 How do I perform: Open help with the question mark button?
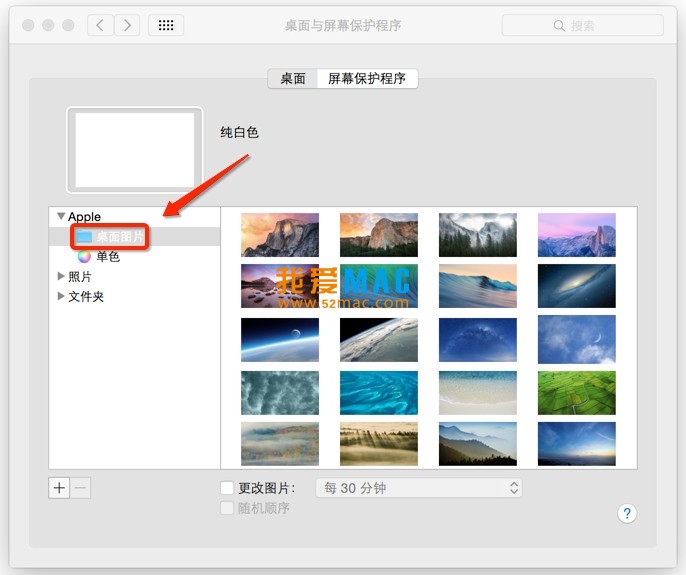627,513
